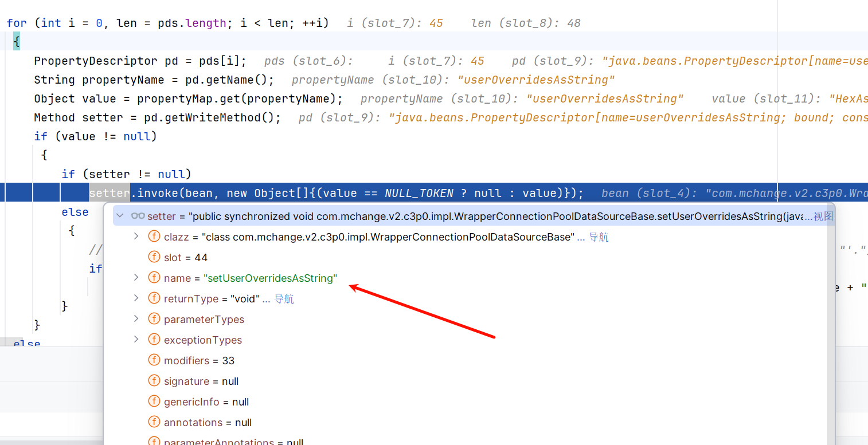Collapse the setter root node
868x445 pixels.
pyautogui.click(x=120, y=216)
